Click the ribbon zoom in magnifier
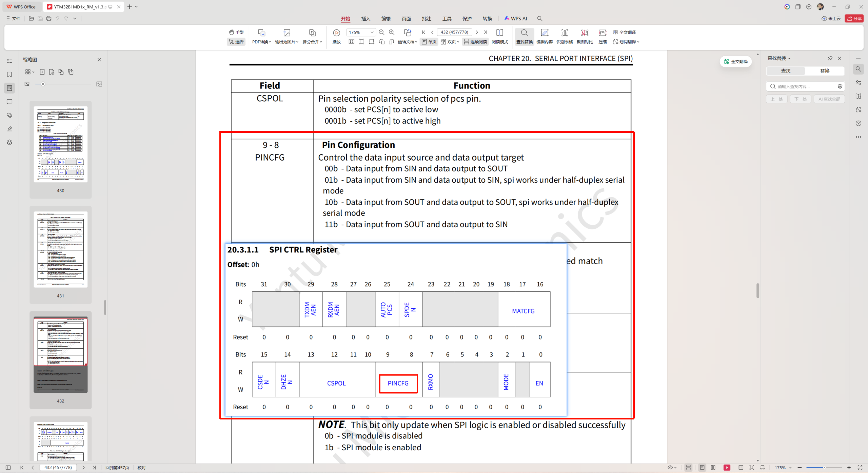This screenshot has height=473, width=868. pos(392,32)
